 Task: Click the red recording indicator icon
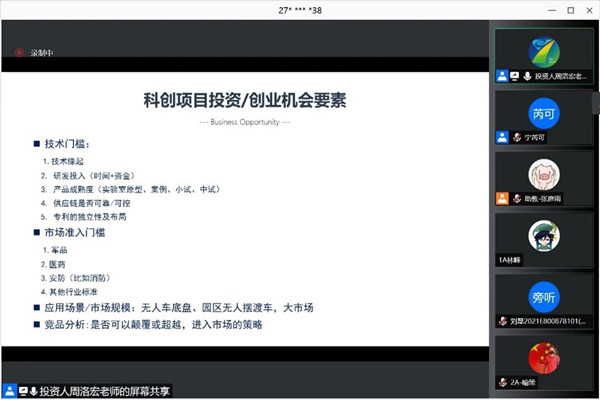(x=19, y=52)
